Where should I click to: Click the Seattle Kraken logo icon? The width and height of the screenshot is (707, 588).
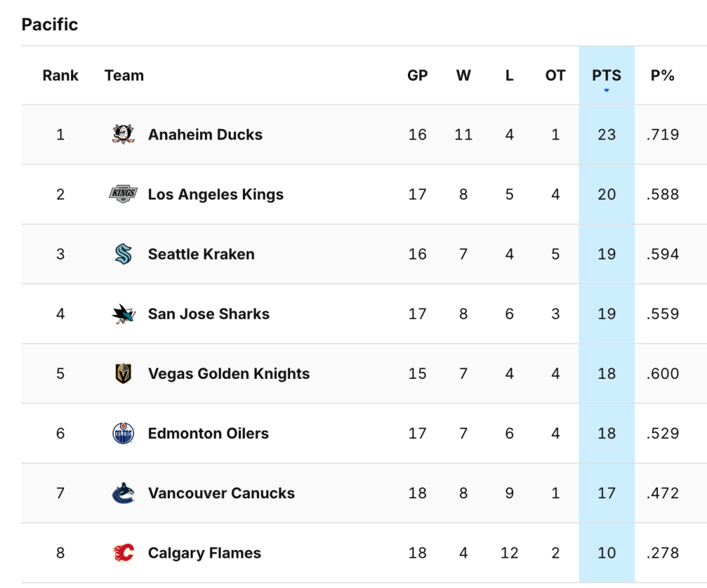click(x=124, y=254)
